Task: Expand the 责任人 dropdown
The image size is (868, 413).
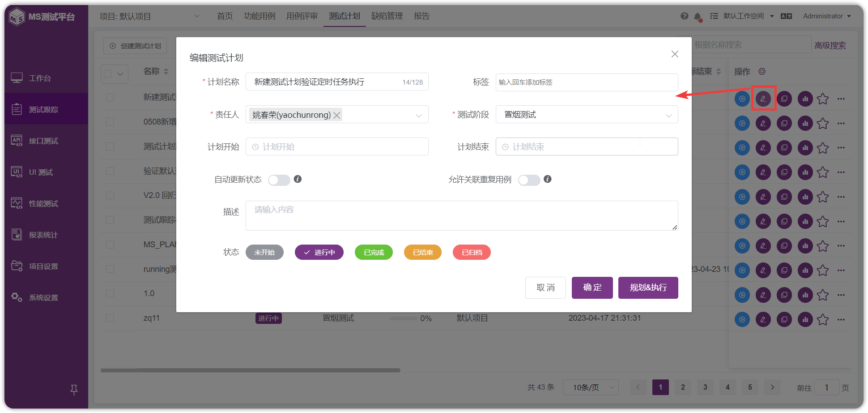Action: [419, 115]
